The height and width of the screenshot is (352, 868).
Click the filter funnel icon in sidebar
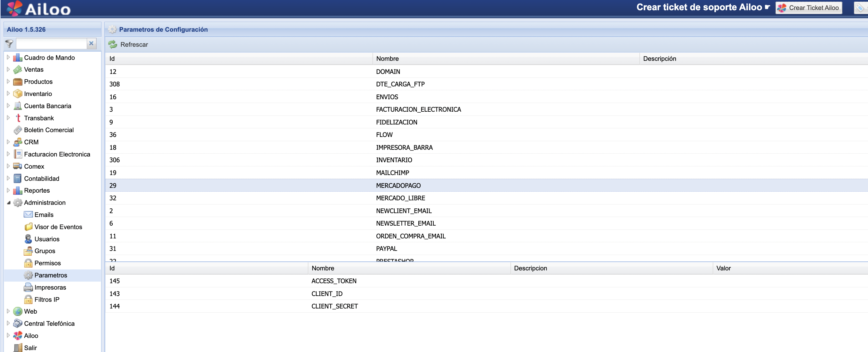tap(9, 44)
